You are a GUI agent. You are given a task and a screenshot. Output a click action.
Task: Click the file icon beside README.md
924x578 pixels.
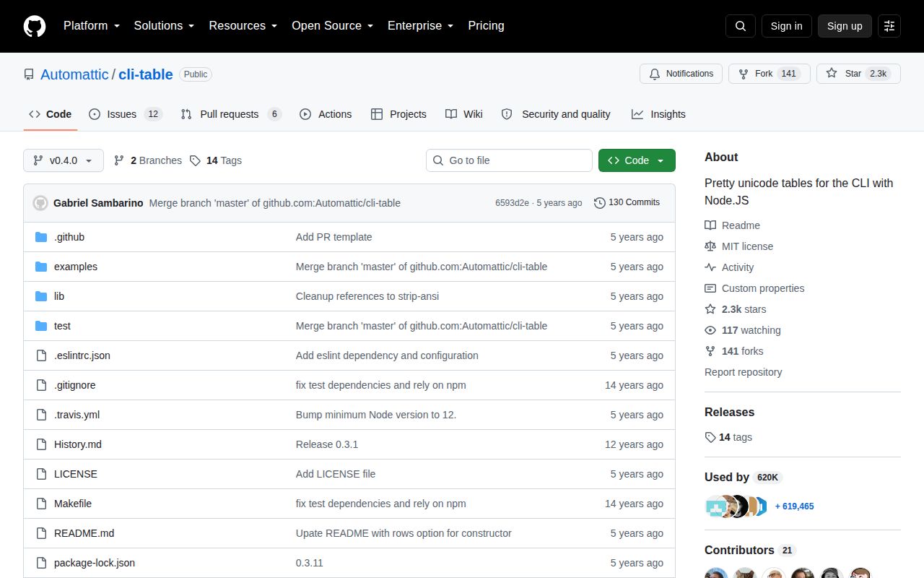[41, 533]
